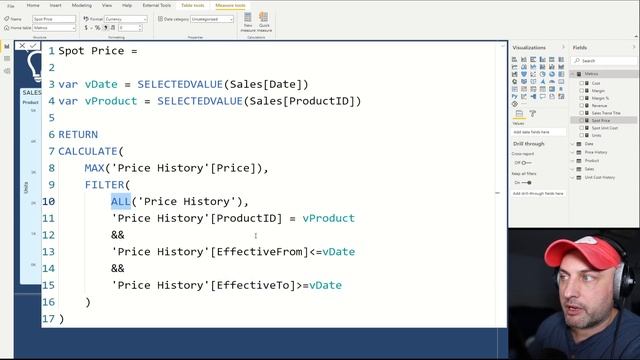The height and width of the screenshot is (360, 640).
Task: Select the Clustered column chart visual
Action: 542,60
